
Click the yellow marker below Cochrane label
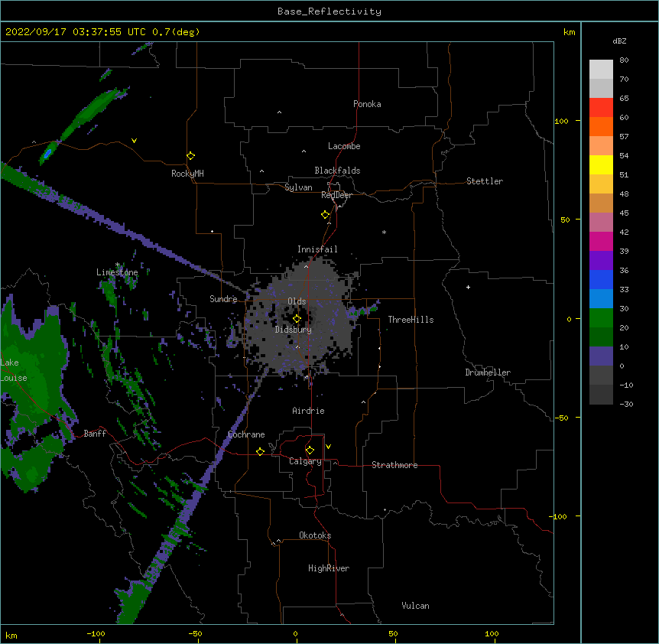tap(260, 451)
